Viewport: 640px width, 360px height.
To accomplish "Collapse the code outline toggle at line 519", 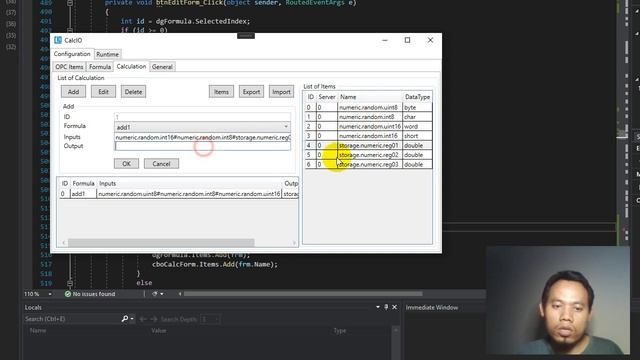I will 70,283.
